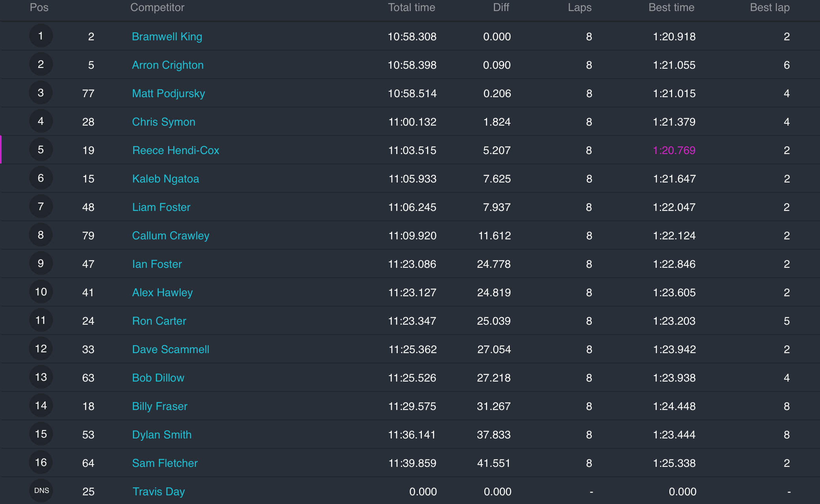The image size is (820, 504).
Task: Click the Competitor column header
Action: pyautogui.click(x=157, y=8)
